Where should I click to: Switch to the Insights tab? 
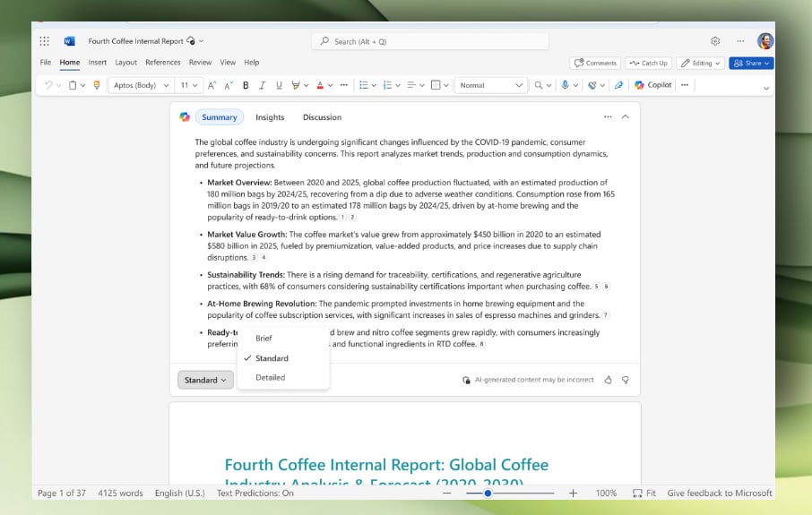[x=270, y=117]
